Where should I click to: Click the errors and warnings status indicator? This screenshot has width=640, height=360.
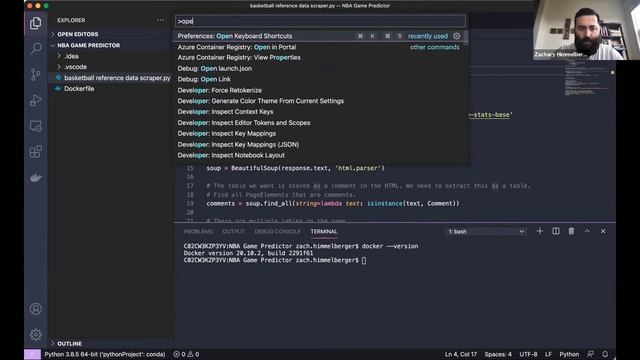187,354
